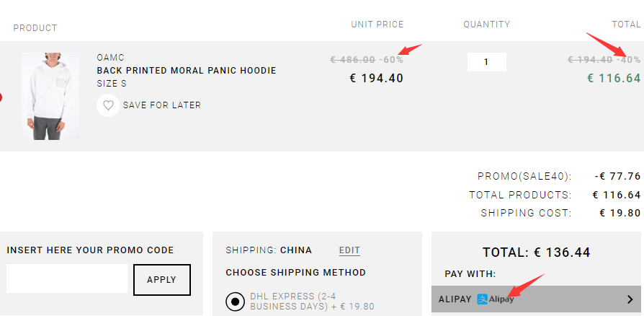Click the QUANTITY column header
Screen dimensions: 644x316
coord(487,25)
